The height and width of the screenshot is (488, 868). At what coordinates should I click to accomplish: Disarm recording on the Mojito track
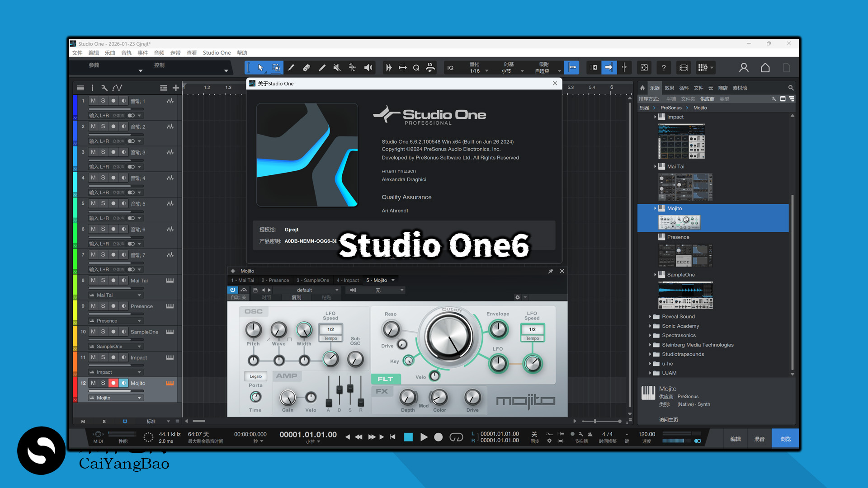(113, 383)
